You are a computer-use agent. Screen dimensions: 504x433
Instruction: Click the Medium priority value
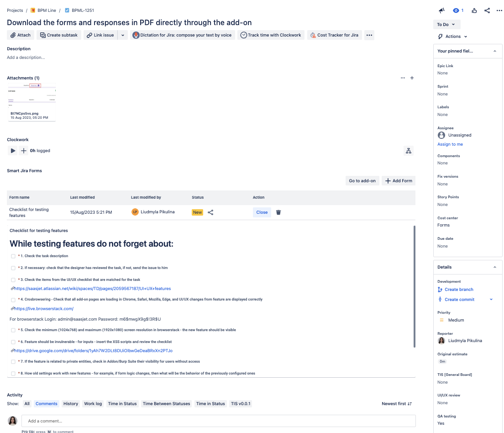[456, 320]
